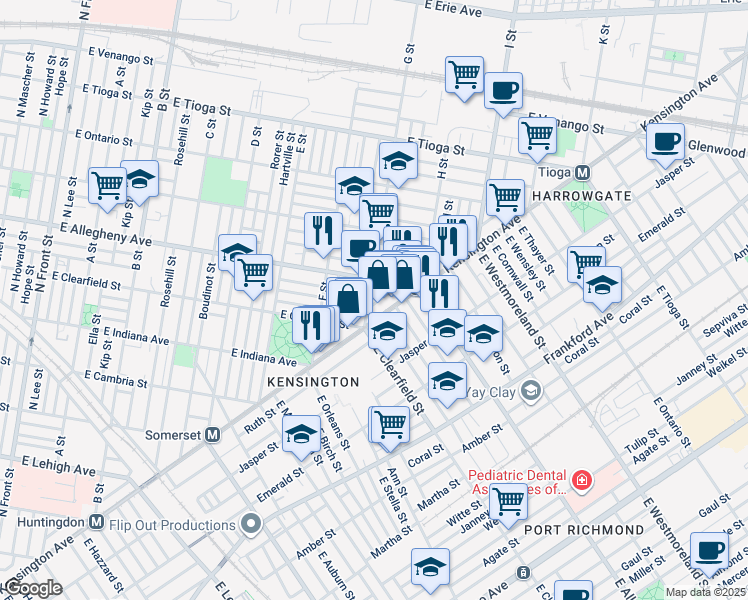Click the E Cambria St street label

116,379
